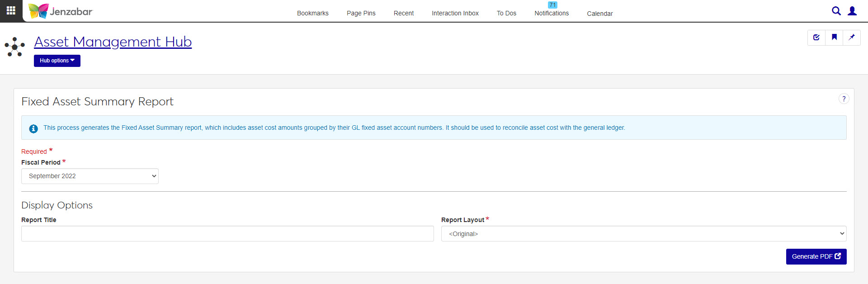This screenshot has height=284, width=868.
Task: Follow the Asset Management Hub link
Action: (x=113, y=42)
